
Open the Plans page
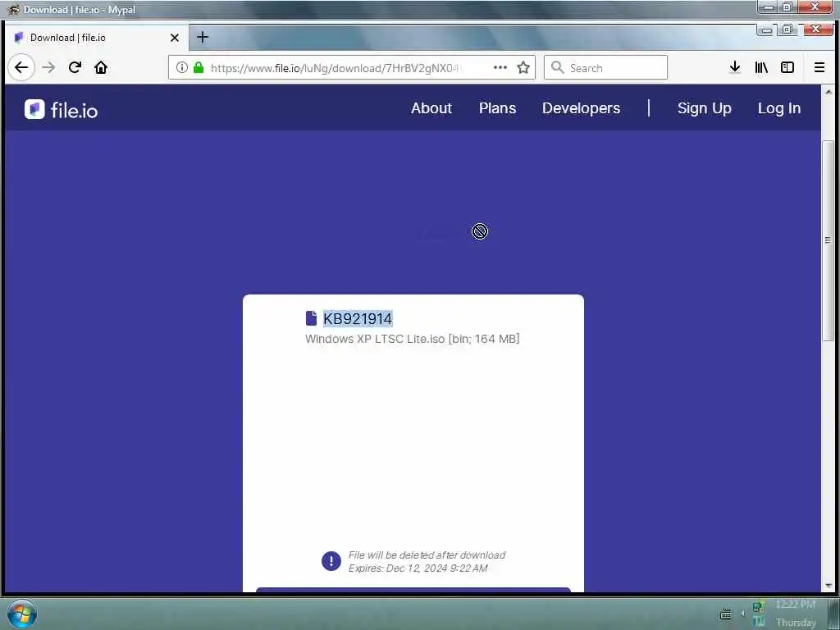pyautogui.click(x=497, y=108)
